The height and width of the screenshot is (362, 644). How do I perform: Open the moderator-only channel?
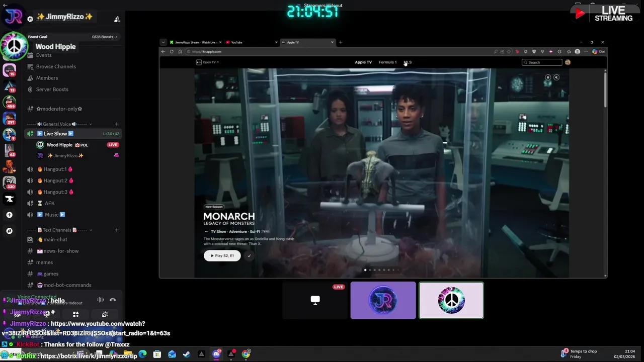click(59, 109)
